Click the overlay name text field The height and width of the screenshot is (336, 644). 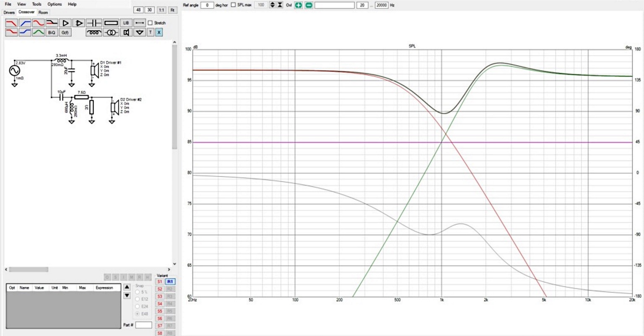(x=335, y=5)
